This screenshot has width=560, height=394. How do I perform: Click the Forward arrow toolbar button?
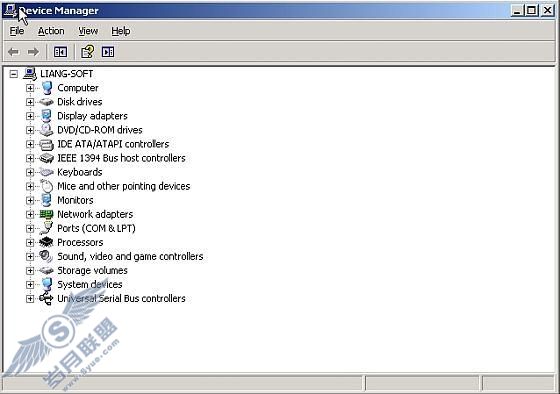coord(33,52)
